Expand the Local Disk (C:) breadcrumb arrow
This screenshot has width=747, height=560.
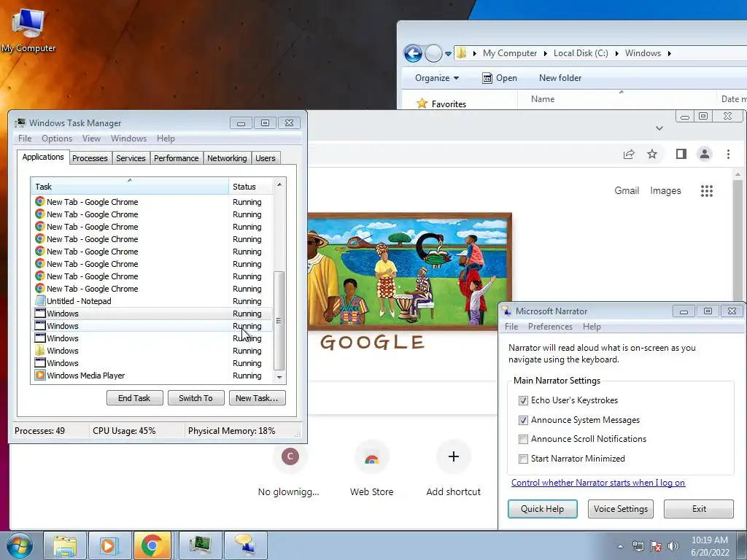coord(617,53)
